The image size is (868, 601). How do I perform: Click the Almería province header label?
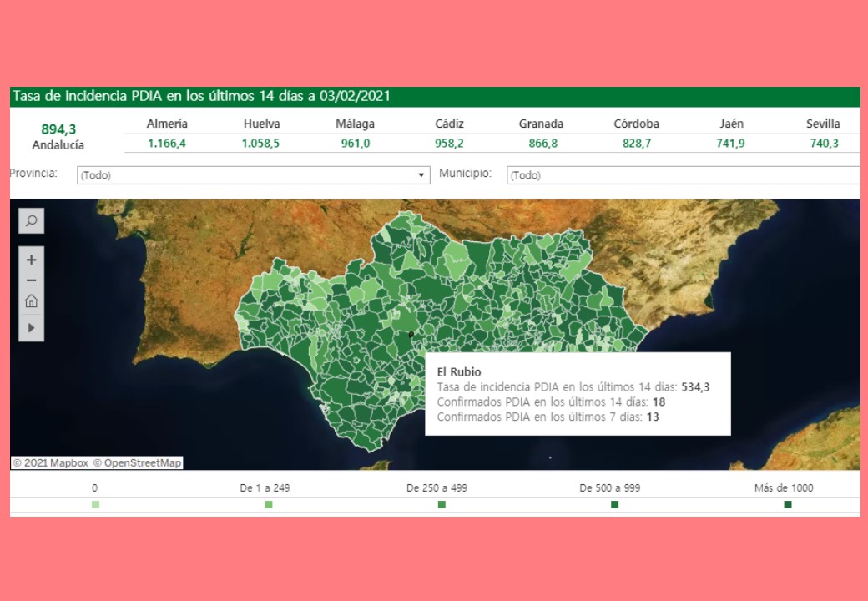(x=167, y=124)
